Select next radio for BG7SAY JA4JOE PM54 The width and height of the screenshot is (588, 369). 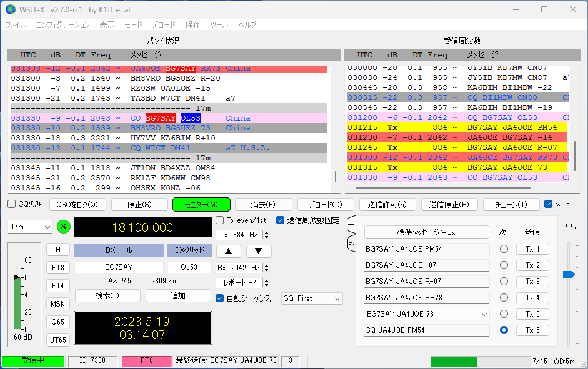[504, 248]
